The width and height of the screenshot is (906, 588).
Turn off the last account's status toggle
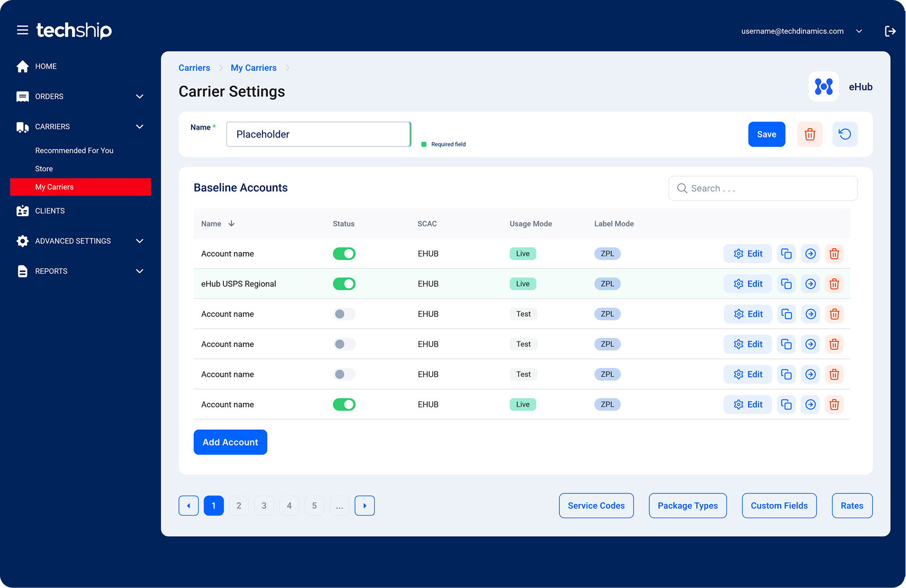pos(344,404)
